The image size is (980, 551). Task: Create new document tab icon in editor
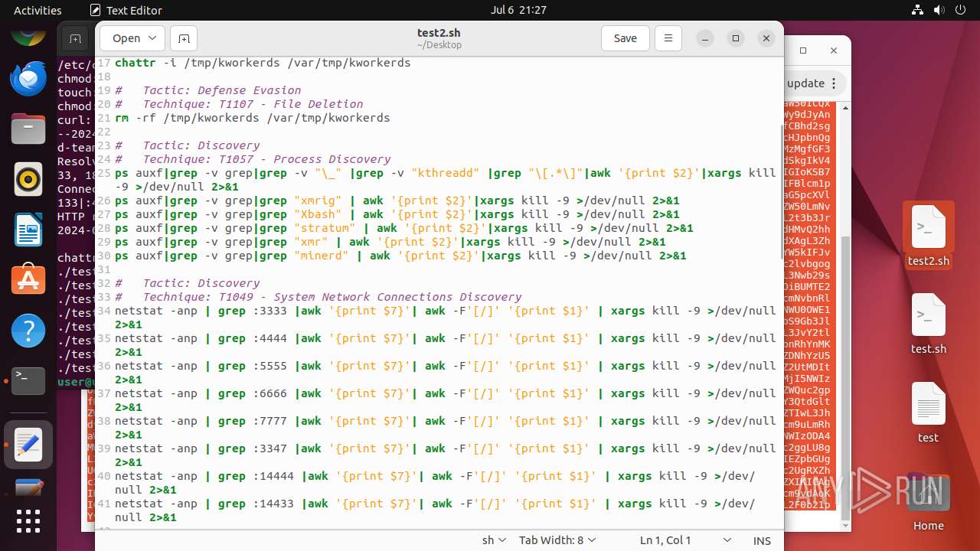coord(184,38)
